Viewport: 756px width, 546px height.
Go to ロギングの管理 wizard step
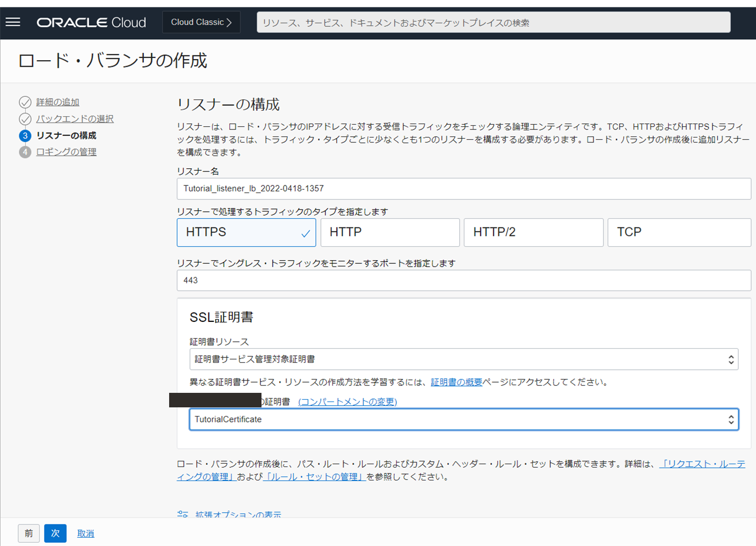(x=66, y=152)
